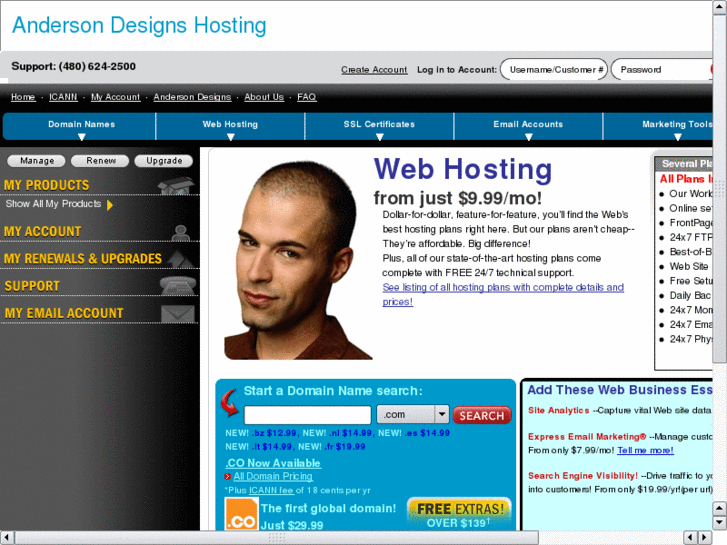Click the red bullet icon beside All Domain Pricing
The height and width of the screenshot is (545, 727).
click(x=228, y=476)
